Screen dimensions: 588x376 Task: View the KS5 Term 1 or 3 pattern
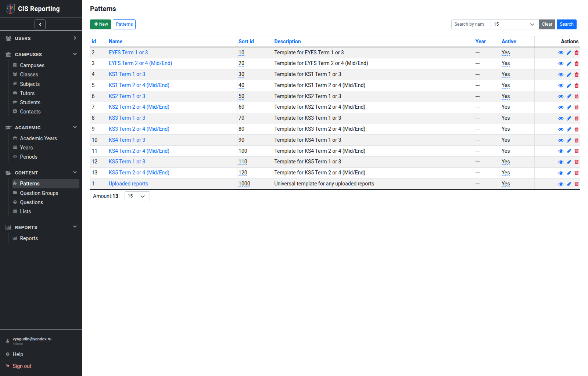point(561,162)
